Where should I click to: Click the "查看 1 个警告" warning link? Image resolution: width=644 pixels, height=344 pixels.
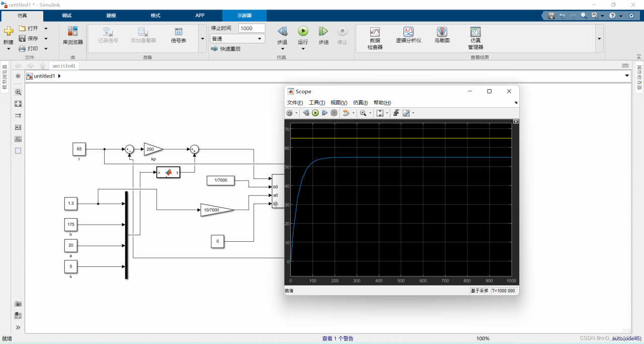(338, 338)
